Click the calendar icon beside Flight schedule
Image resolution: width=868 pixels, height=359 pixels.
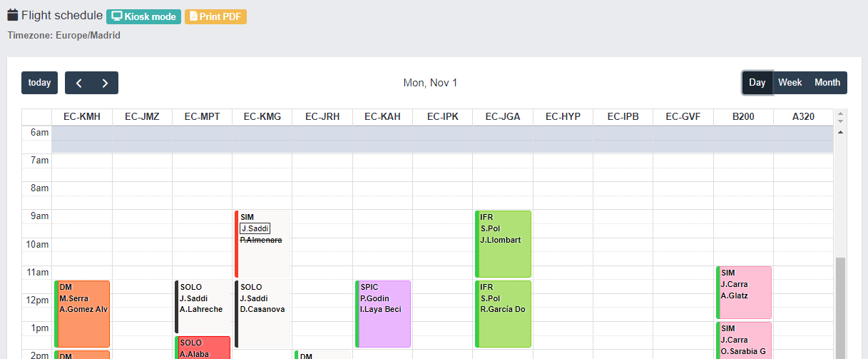click(x=13, y=15)
